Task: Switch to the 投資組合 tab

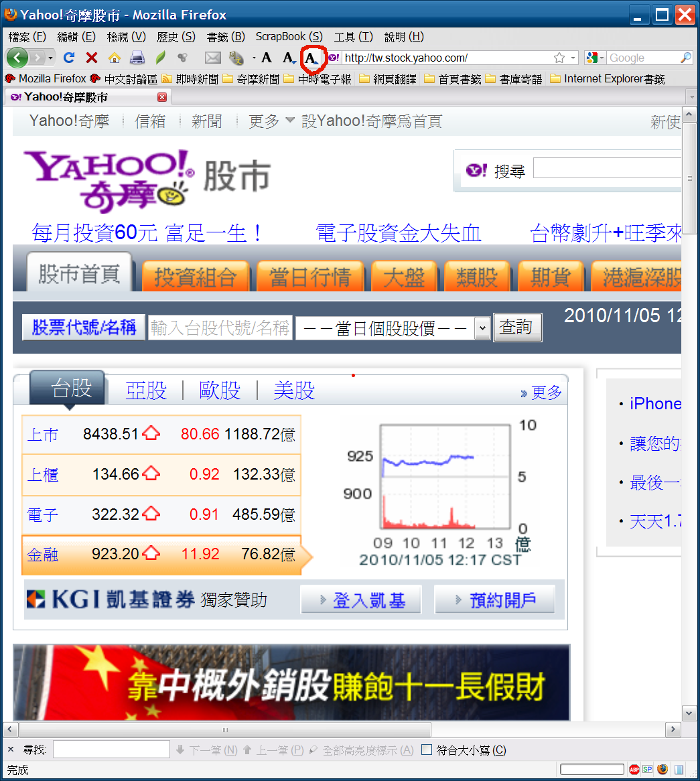Action: (196, 277)
